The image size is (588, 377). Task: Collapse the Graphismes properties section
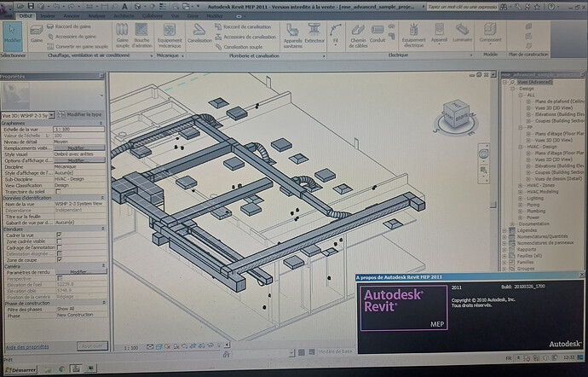pyautogui.click(x=101, y=123)
